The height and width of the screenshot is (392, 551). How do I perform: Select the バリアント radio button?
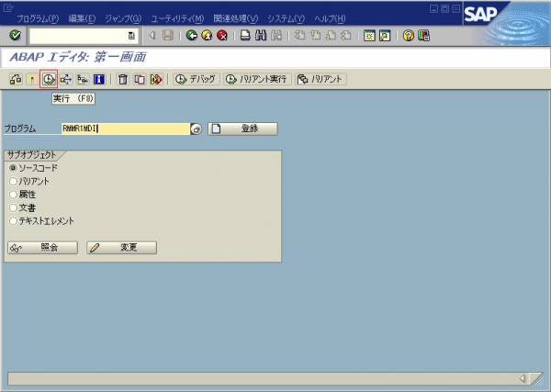[13, 182]
